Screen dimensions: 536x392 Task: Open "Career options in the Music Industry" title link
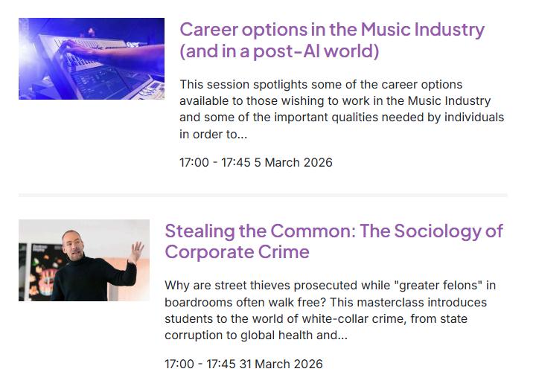(x=331, y=30)
